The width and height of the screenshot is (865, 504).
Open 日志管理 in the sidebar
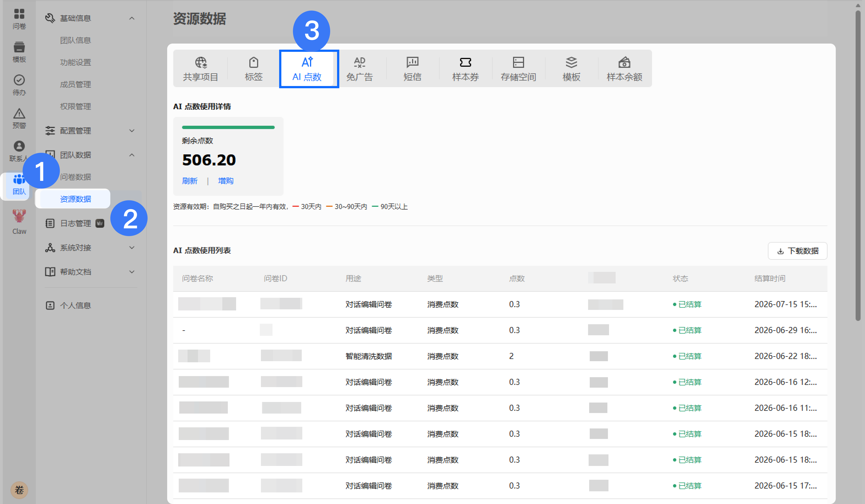tap(76, 223)
